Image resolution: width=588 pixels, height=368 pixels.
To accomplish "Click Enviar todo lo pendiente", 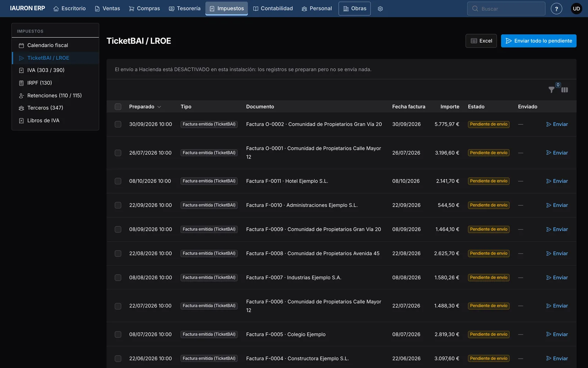I will tap(539, 41).
